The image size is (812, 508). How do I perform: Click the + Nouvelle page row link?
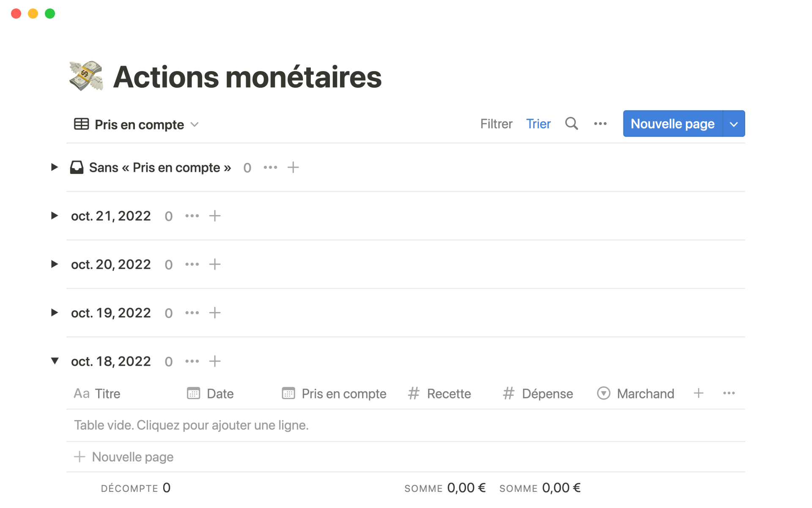[x=124, y=457]
